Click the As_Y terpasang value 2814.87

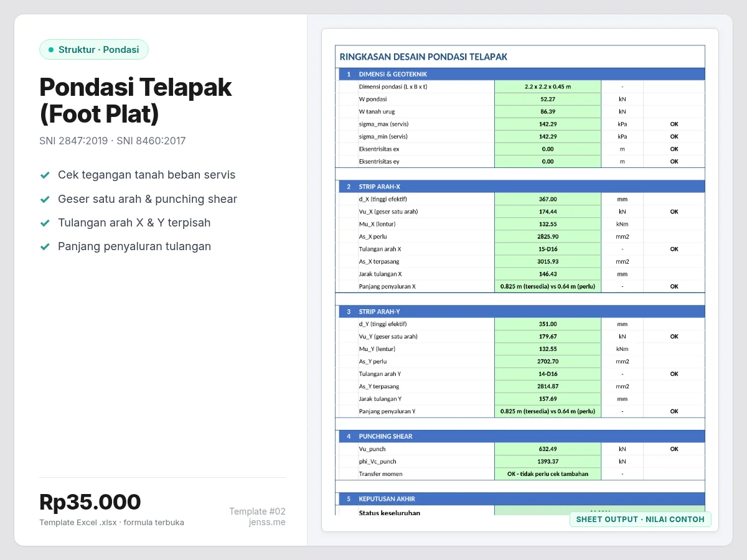(548, 386)
